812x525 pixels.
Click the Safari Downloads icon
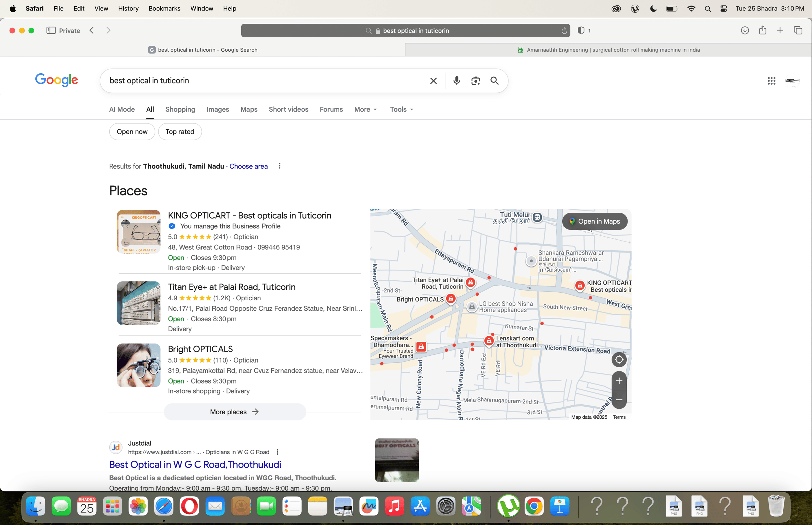point(745,30)
